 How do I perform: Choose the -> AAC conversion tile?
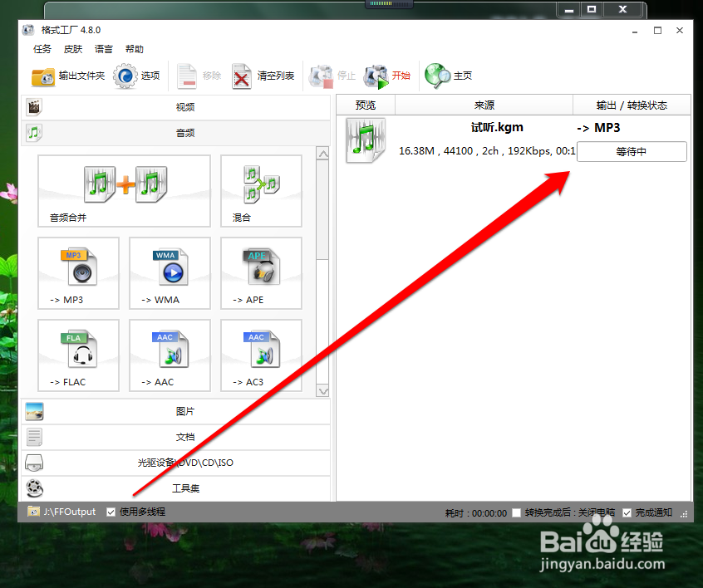(x=170, y=355)
